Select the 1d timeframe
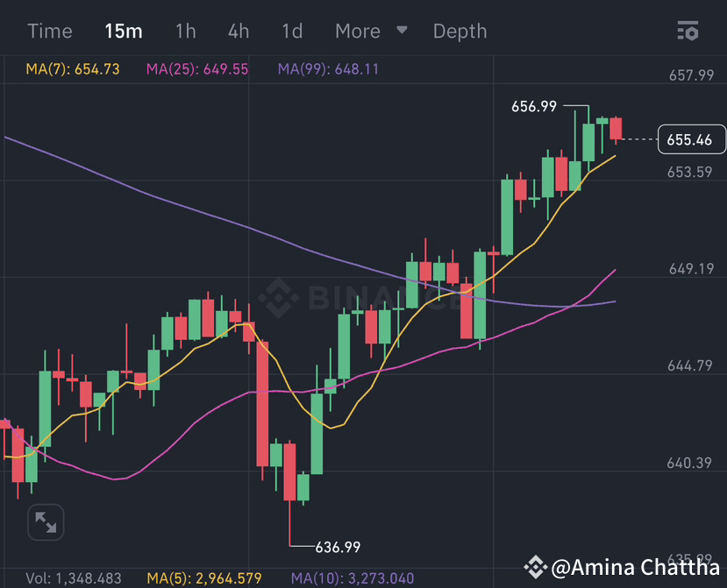 coord(291,31)
